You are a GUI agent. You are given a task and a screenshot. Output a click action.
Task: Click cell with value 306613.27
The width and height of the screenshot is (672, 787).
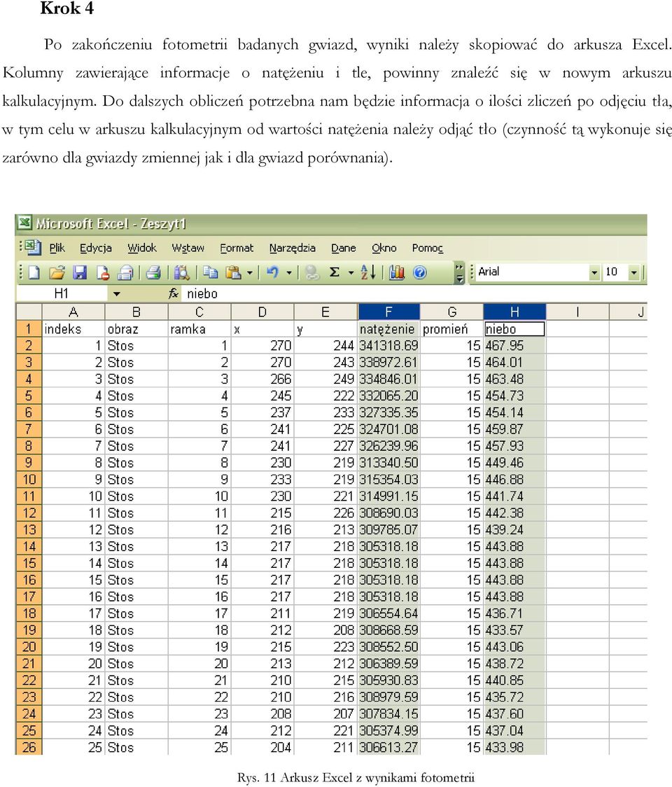[x=389, y=747]
